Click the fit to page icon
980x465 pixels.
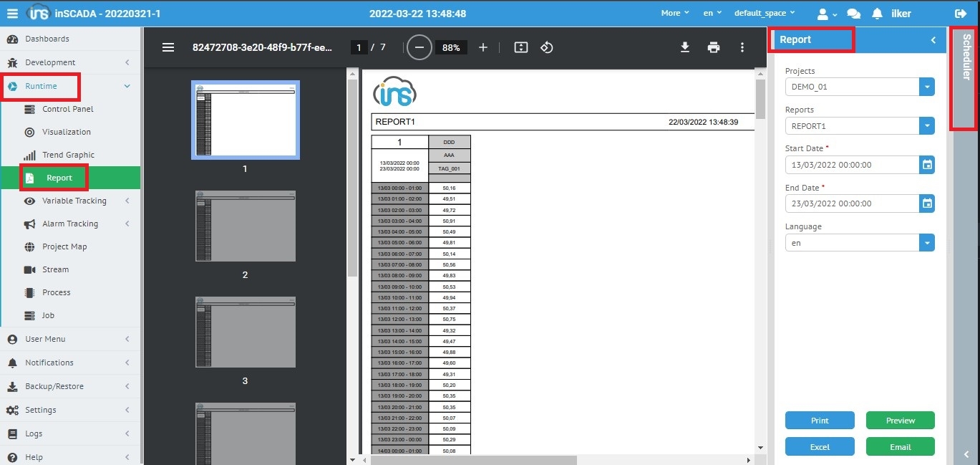521,47
